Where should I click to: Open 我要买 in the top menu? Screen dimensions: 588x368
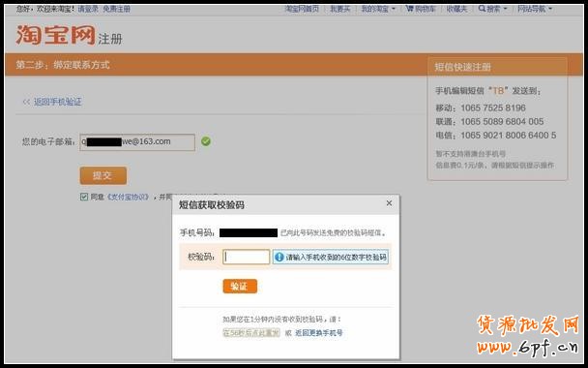click(339, 9)
